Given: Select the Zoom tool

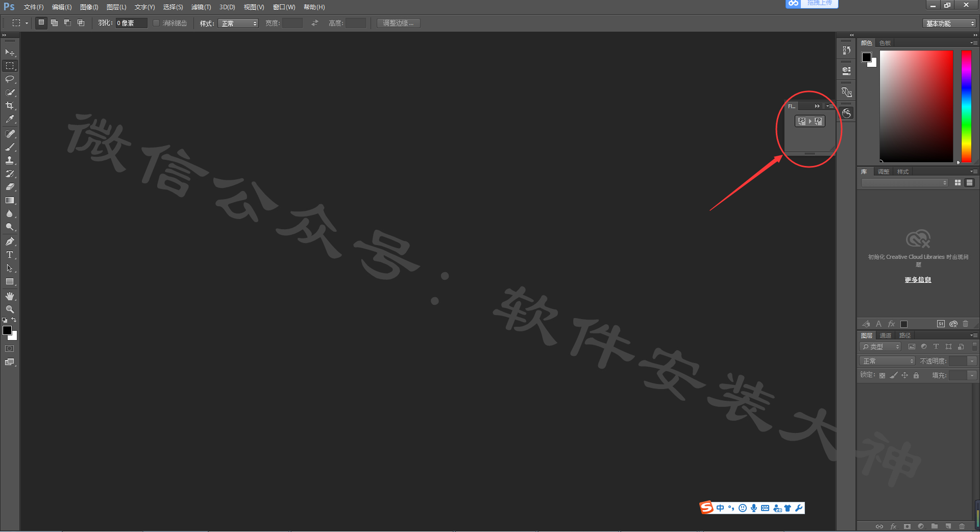Looking at the screenshot, I should coord(10,309).
